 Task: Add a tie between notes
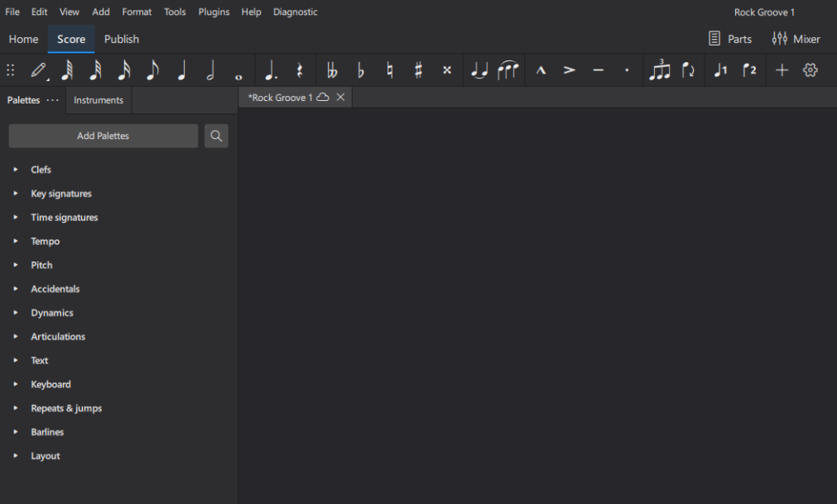pyautogui.click(x=479, y=71)
